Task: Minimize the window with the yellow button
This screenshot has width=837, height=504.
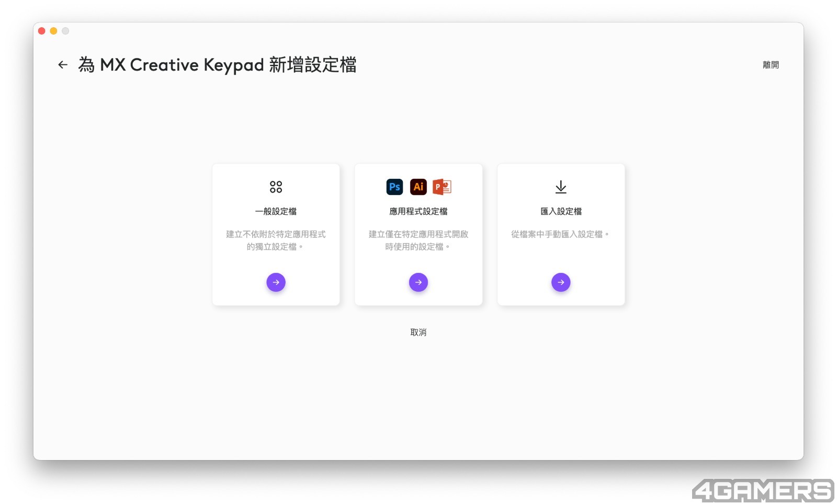Action: coord(53,31)
